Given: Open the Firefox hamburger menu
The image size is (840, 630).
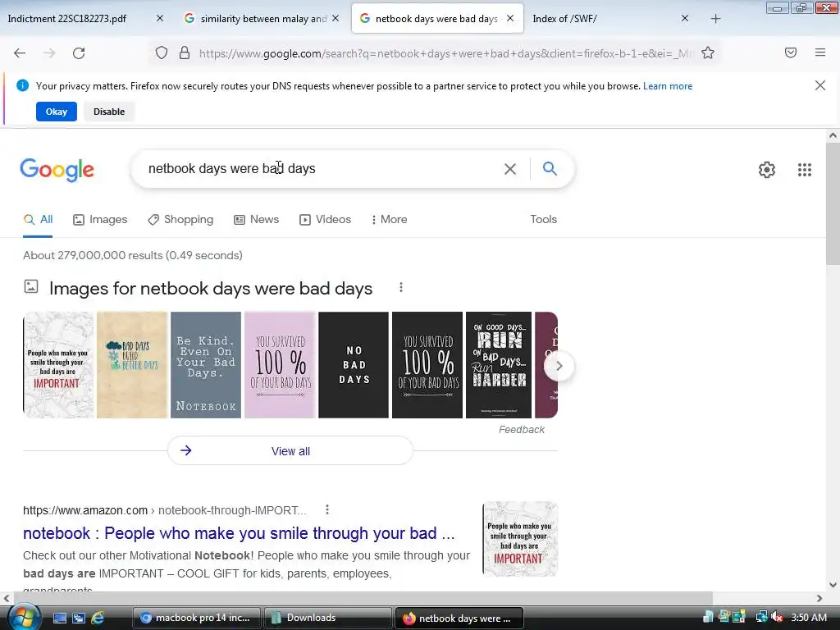Looking at the screenshot, I should coord(819,52).
